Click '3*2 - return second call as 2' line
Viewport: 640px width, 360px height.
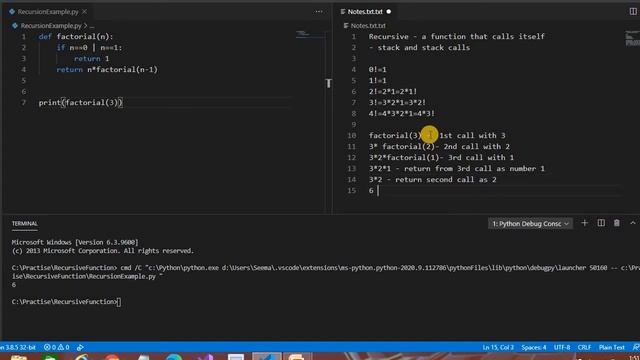click(432, 180)
